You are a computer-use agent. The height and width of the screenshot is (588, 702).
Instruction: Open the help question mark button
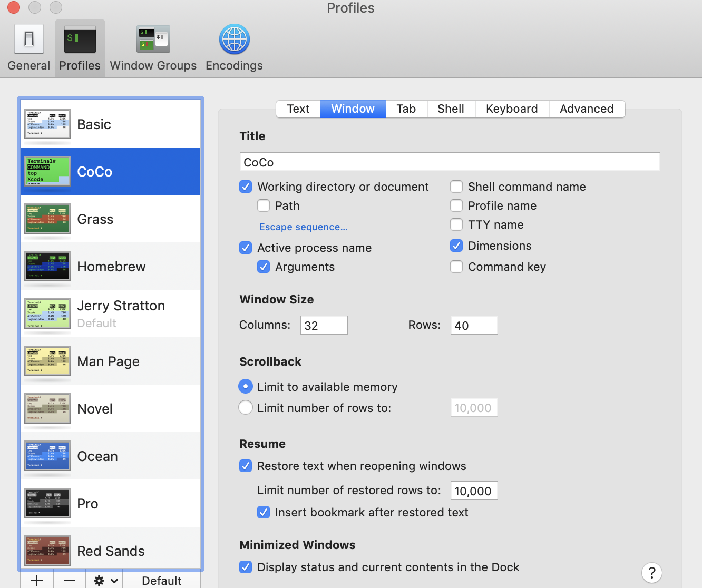tap(651, 572)
